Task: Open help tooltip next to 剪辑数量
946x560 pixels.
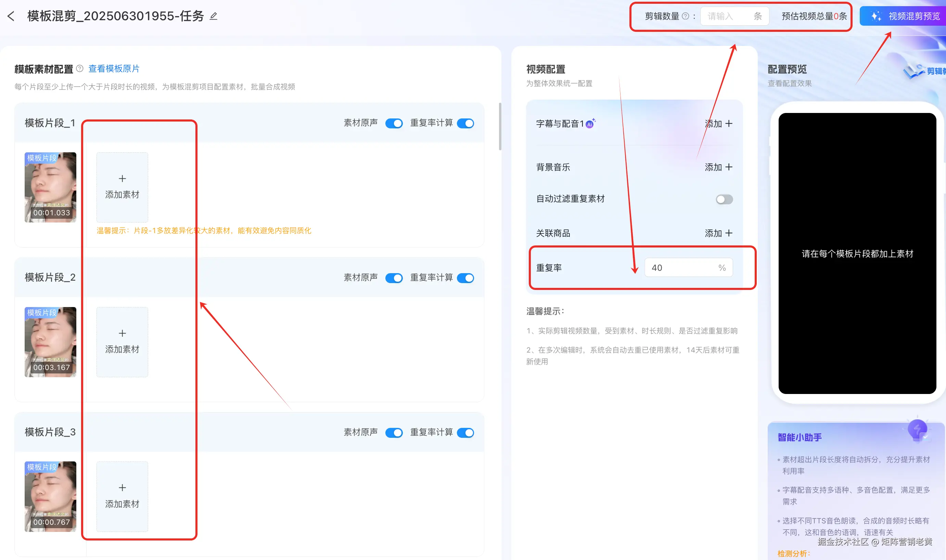Action: [685, 16]
